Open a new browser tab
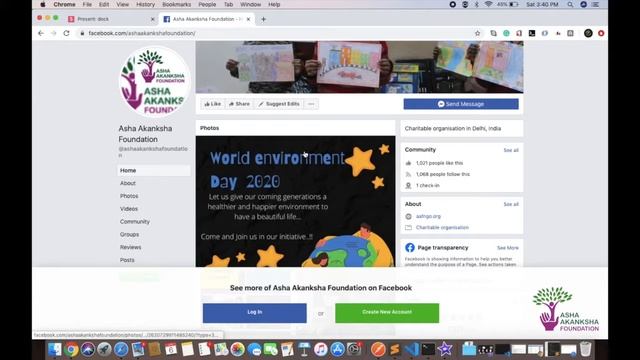This screenshot has height=360, width=640. click(x=263, y=19)
